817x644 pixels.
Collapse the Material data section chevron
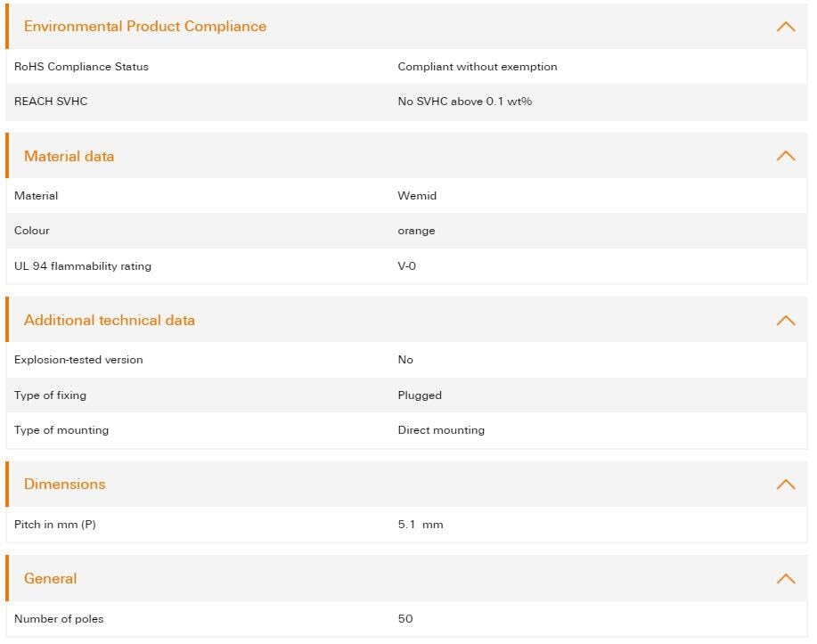tap(785, 156)
